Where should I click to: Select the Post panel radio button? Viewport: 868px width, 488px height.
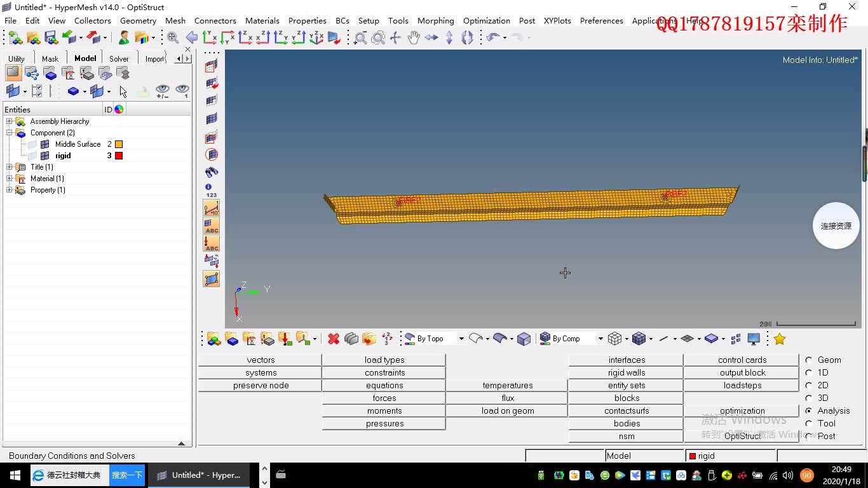tap(809, 436)
